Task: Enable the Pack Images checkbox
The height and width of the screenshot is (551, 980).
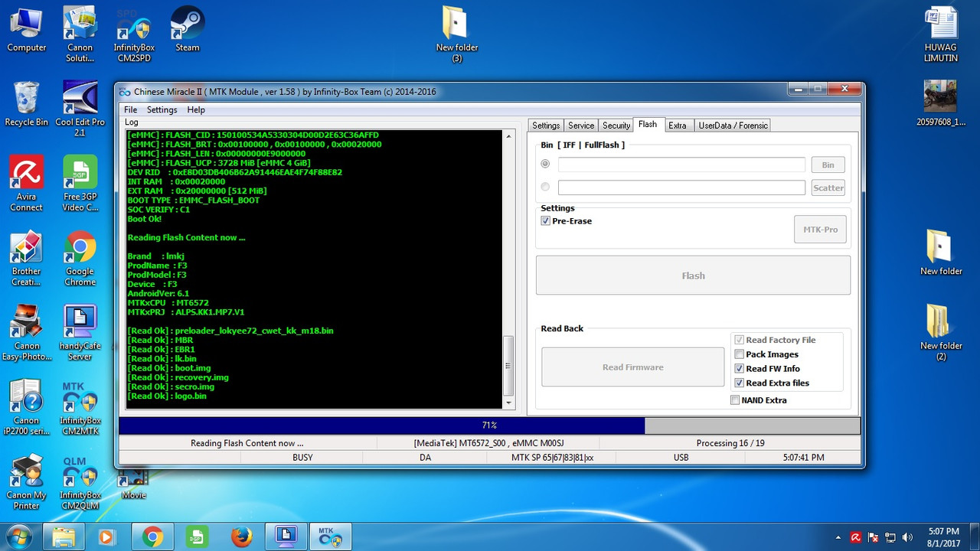Action: tap(766, 354)
